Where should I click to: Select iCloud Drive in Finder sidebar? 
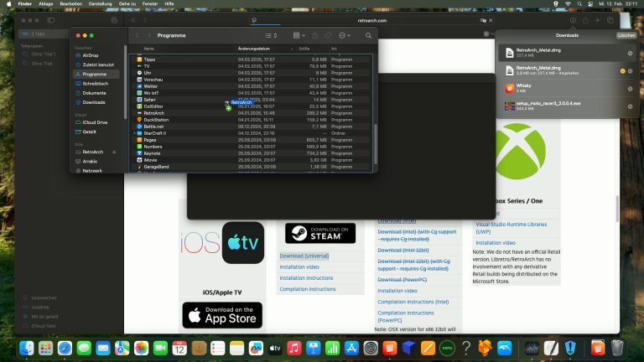[x=95, y=122]
